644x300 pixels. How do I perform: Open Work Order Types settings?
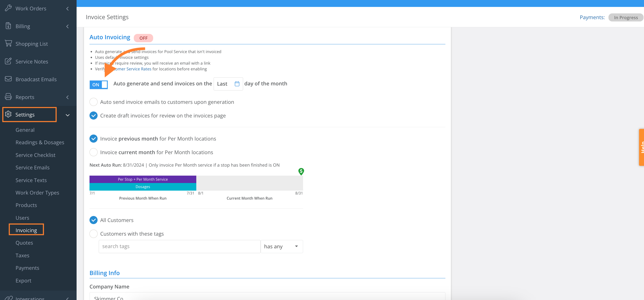37,193
